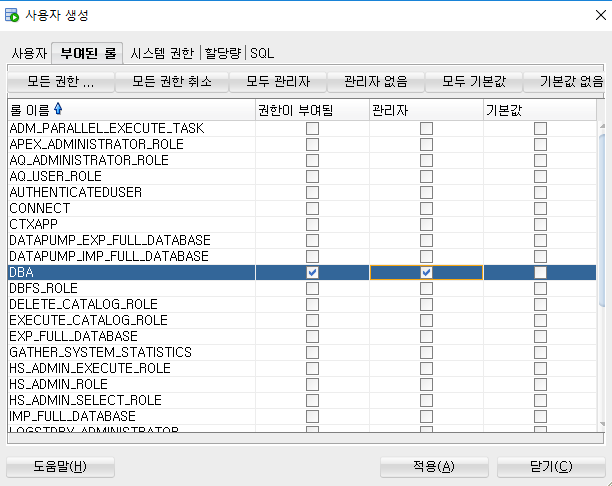Open help with 도움말(H) button
Image resolution: width=612 pixels, height=486 pixels.
click(x=60, y=467)
